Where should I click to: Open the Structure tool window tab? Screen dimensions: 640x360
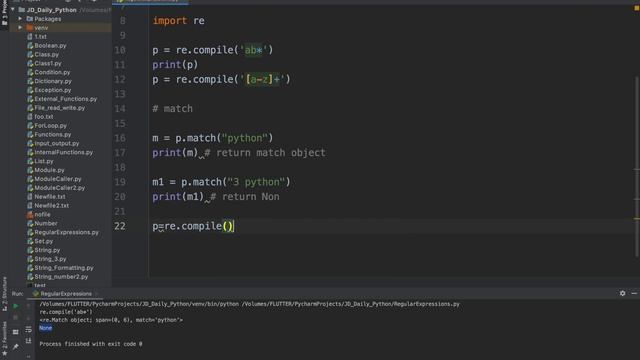[x=4, y=294]
